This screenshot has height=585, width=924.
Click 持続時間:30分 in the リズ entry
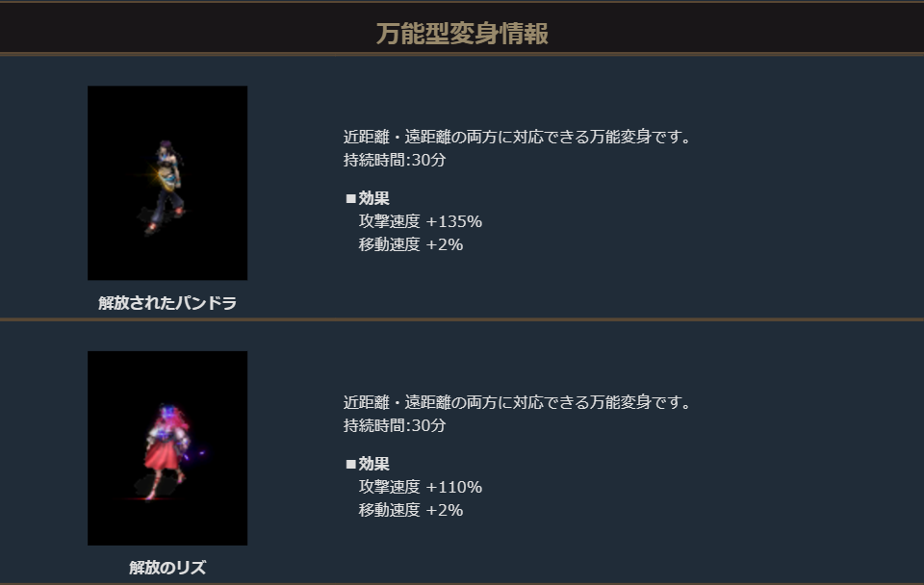395,425
